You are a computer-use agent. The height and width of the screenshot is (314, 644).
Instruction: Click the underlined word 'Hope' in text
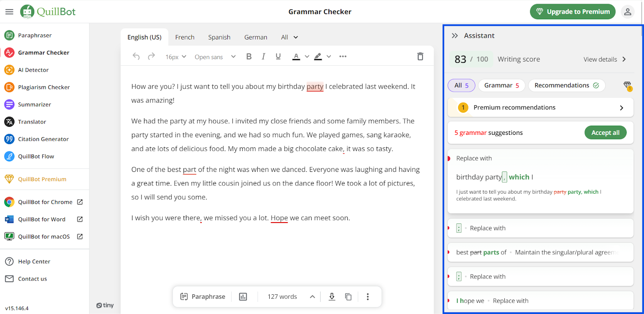point(279,218)
